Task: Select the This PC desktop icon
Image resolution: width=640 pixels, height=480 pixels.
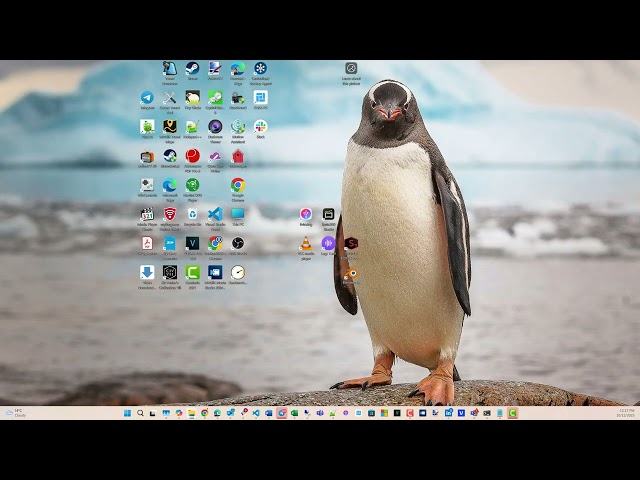Action: pos(238,214)
